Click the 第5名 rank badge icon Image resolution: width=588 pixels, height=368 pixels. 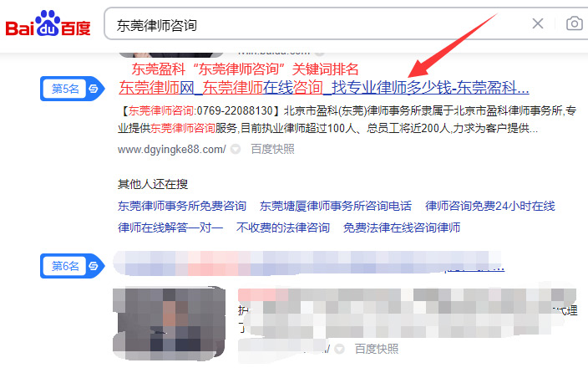[x=73, y=89]
